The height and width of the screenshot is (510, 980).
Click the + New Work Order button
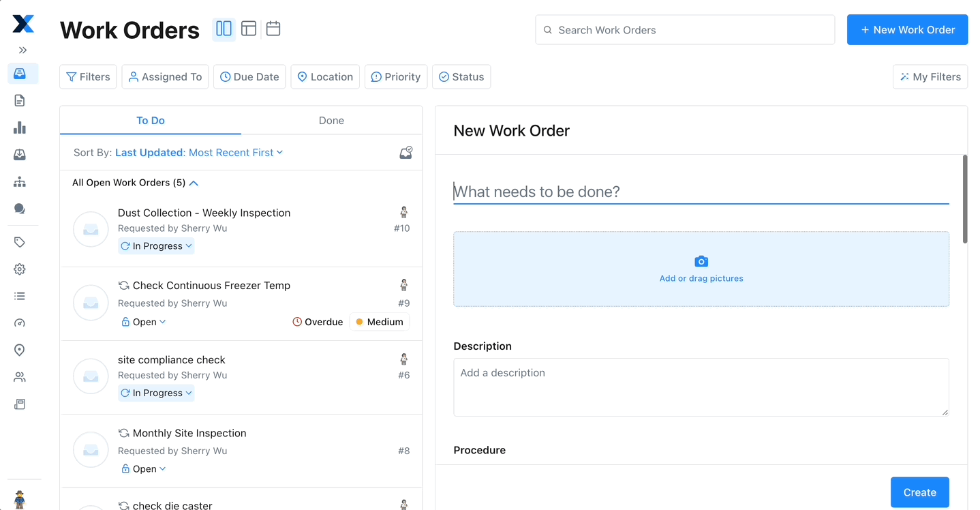tap(907, 30)
